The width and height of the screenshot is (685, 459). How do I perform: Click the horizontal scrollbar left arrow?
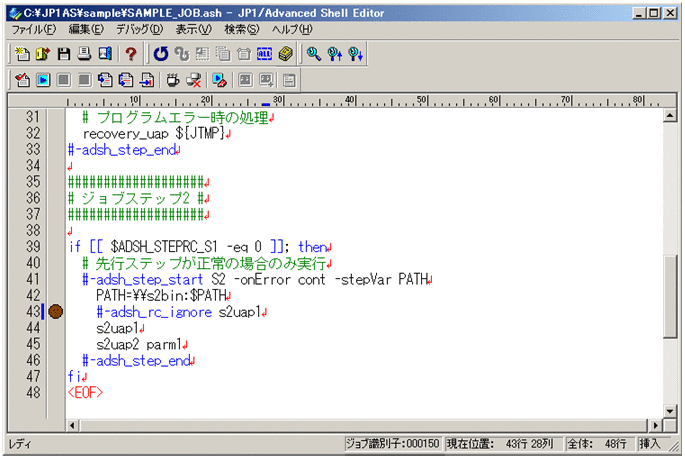point(72,425)
